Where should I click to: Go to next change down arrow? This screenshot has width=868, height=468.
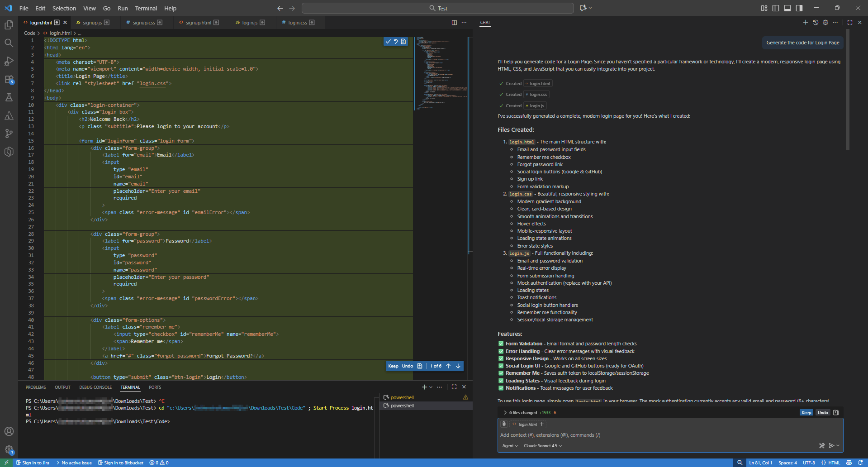coord(458,366)
